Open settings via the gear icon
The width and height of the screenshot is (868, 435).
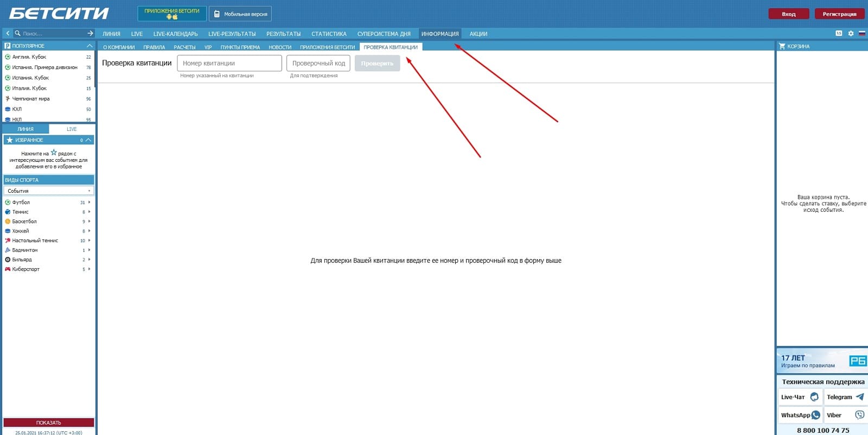[851, 34]
